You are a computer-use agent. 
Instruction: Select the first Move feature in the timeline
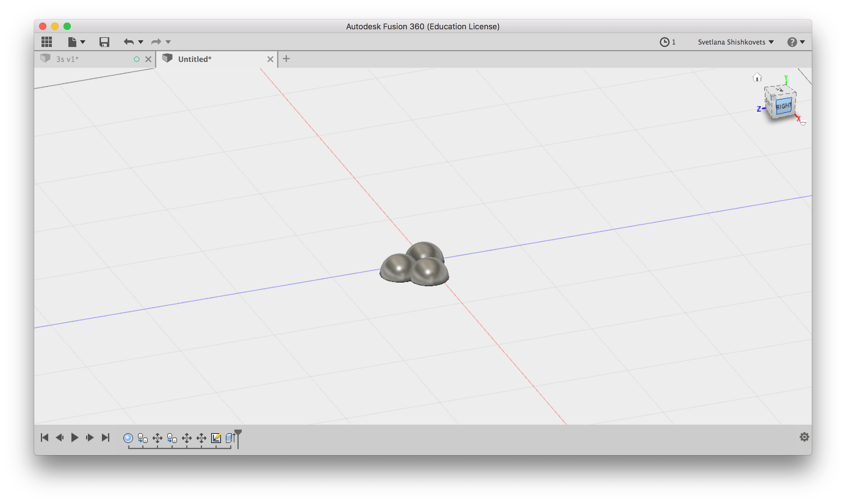157,438
